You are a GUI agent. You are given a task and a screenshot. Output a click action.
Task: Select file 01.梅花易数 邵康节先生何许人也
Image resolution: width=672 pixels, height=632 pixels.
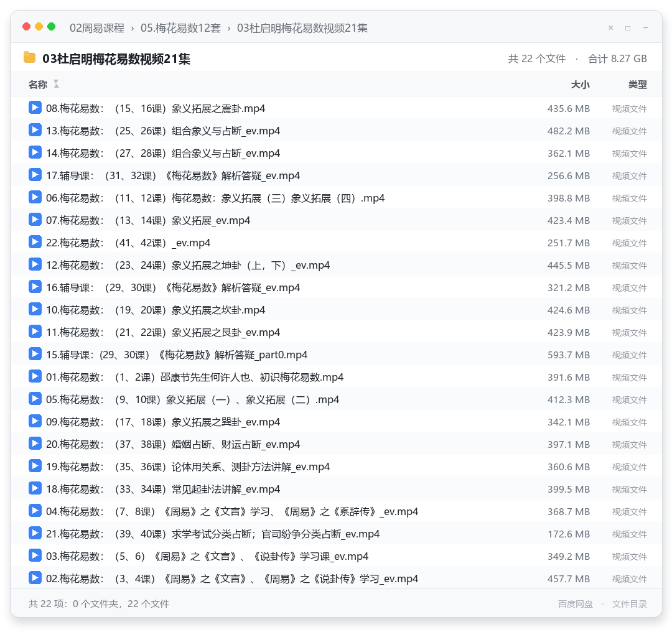tap(195, 377)
